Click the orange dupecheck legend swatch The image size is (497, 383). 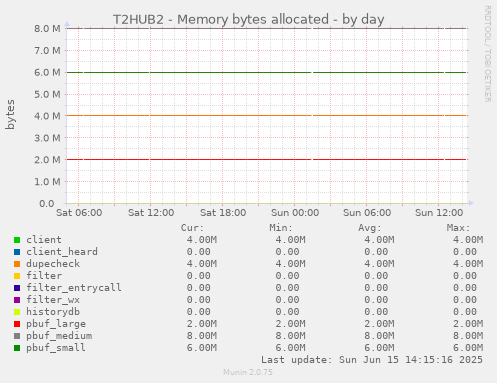click(x=17, y=264)
